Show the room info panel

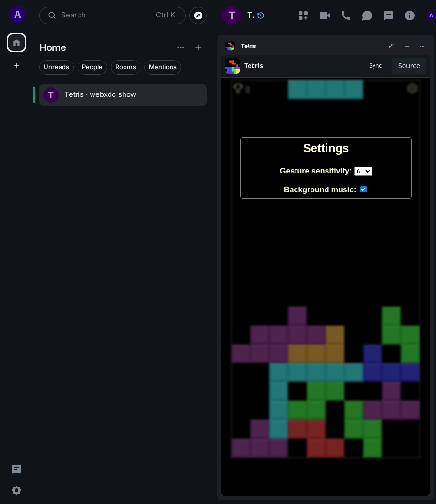(x=410, y=16)
